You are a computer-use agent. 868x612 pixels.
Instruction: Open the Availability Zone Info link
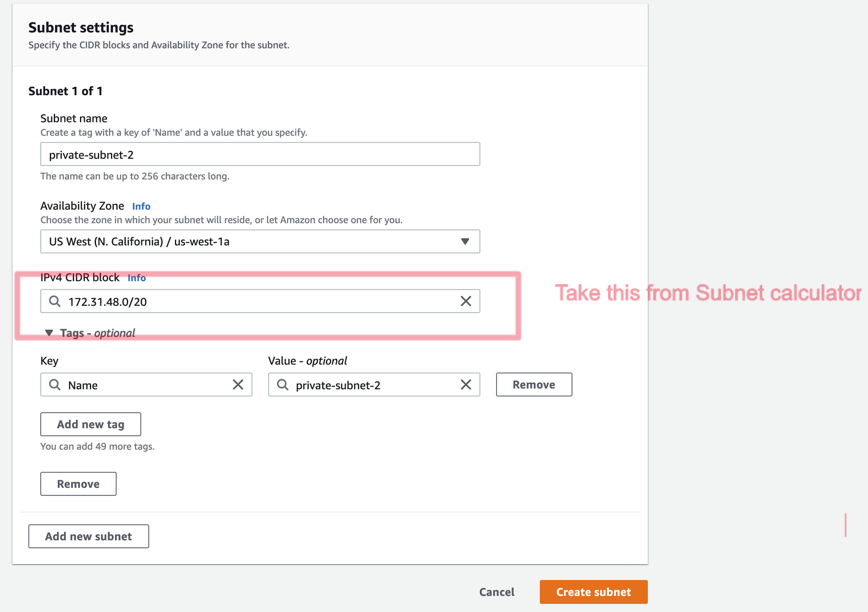click(x=141, y=206)
